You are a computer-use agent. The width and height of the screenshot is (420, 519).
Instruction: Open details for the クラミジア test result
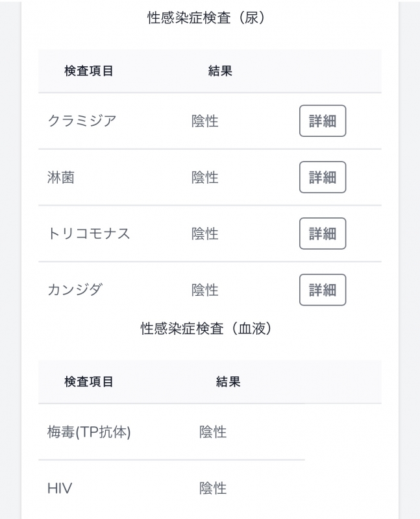323,121
